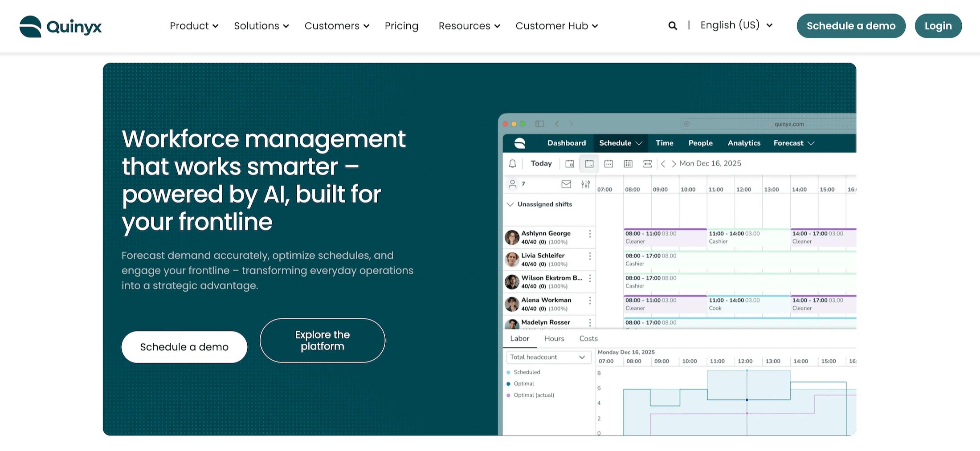Screen dimensions: 980x451
Task: Select the week view schedule icon
Action: point(589,163)
